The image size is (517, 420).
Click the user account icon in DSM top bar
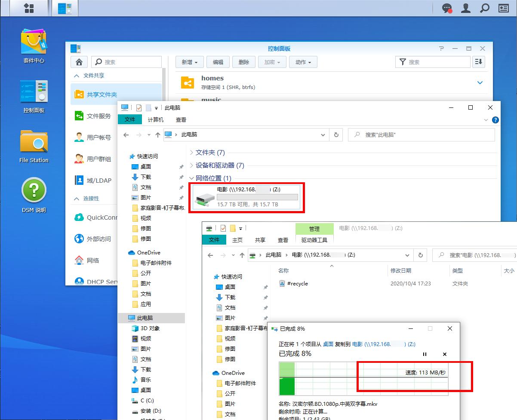click(x=465, y=8)
